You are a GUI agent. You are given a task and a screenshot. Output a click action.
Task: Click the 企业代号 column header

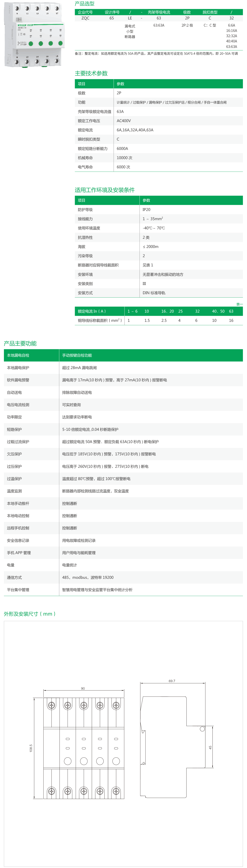click(86, 12)
